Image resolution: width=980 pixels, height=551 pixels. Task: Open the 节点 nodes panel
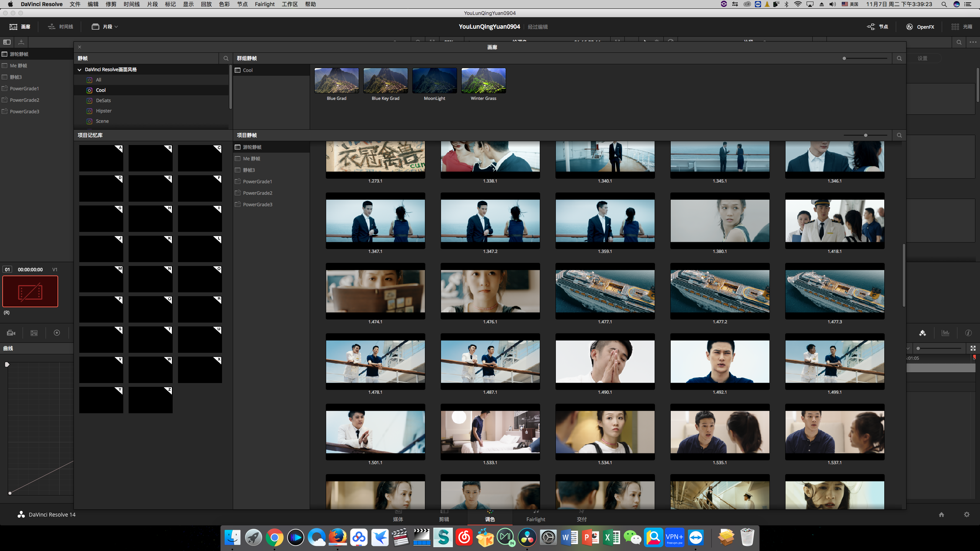tap(878, 27)
